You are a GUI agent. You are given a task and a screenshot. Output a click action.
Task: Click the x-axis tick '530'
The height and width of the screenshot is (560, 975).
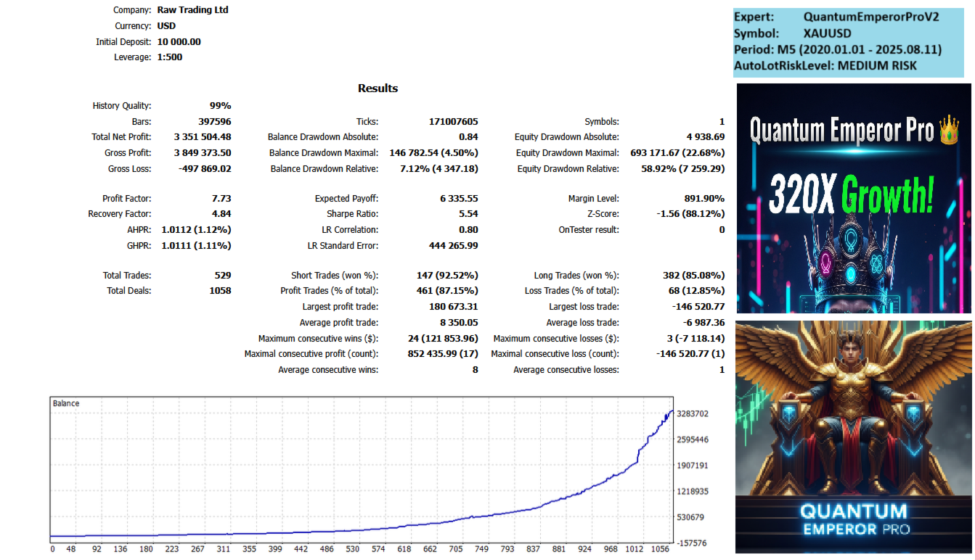coord(352,550)
